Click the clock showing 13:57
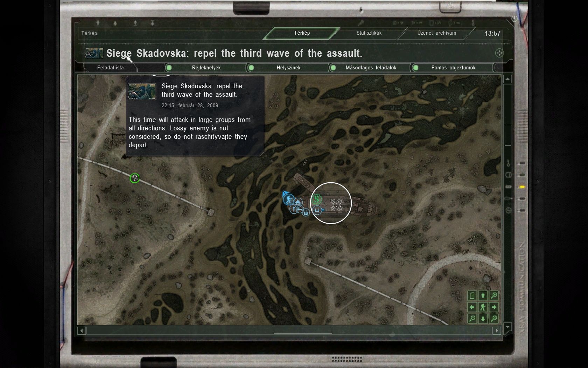 click(x=492, y=33)
